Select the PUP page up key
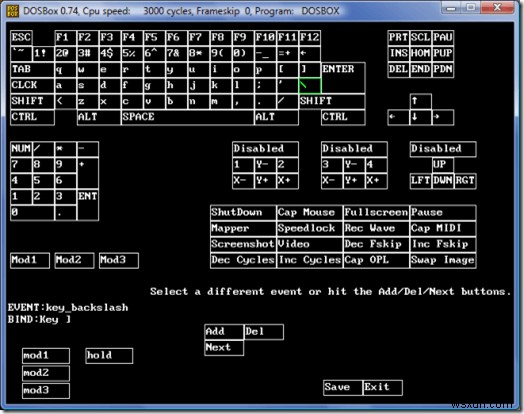Image resolution: width=524 pixels, height=414 pixels. [443, 53]
